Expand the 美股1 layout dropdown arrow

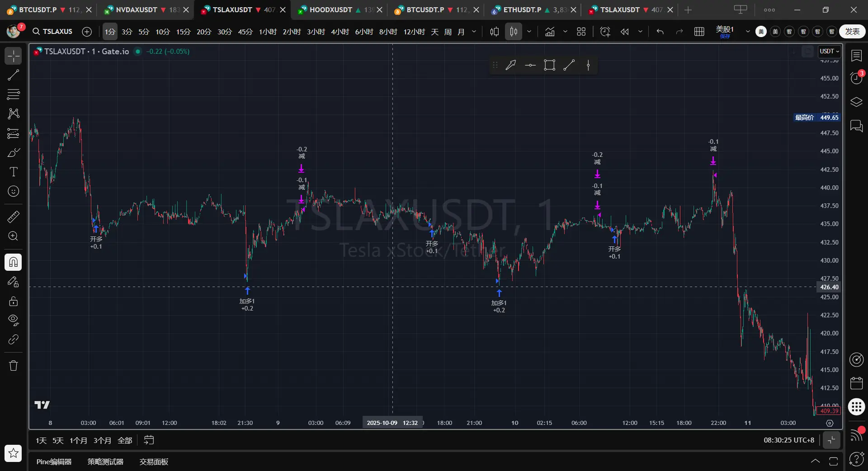click(748, 32)
